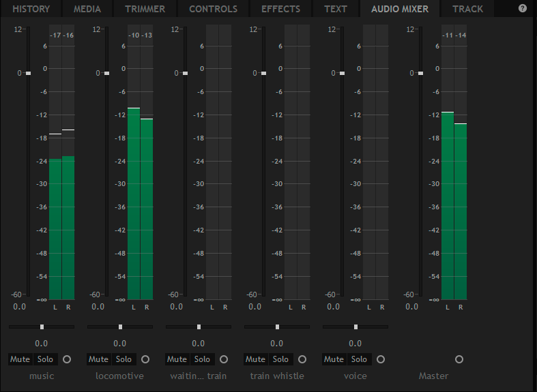The image size is (537, 392).
Task: Solo the locomotive track
Action: [124, 359]
